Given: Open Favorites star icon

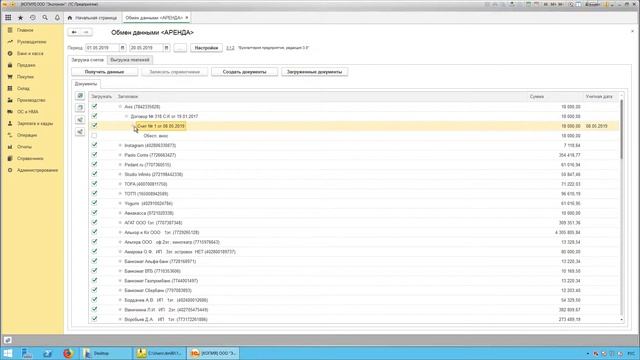Looking at the screenshot, I should pyautogui.click(x=20, y=18).
